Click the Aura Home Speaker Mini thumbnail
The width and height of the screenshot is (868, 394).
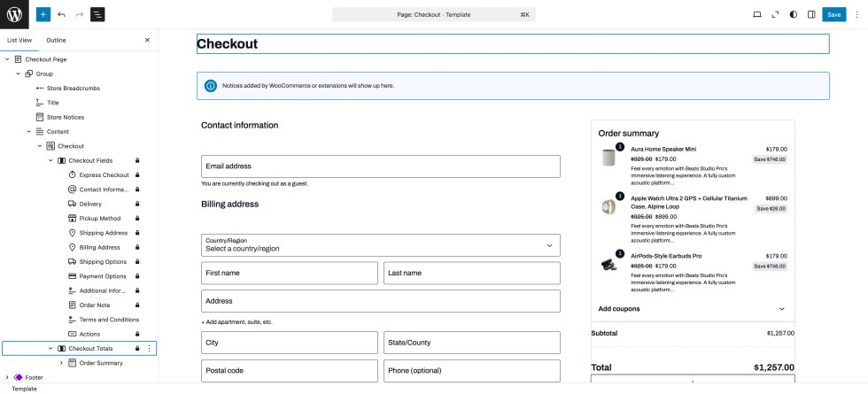tap(609, 158)
